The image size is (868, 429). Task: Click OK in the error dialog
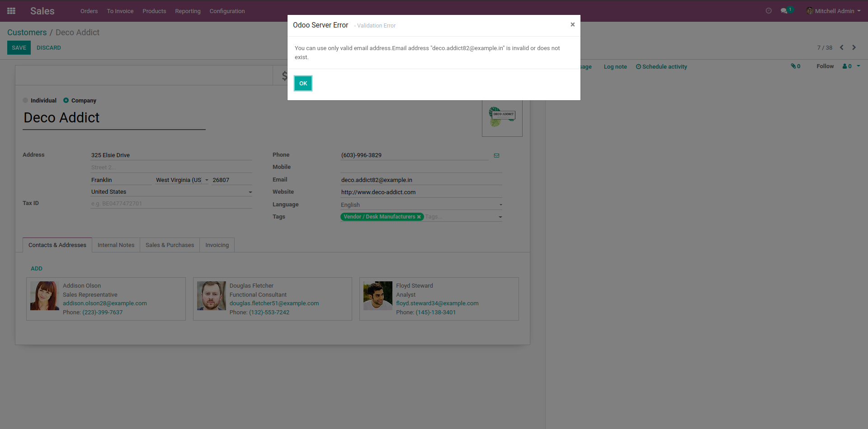pyautogui.click(x=303, y=83)
